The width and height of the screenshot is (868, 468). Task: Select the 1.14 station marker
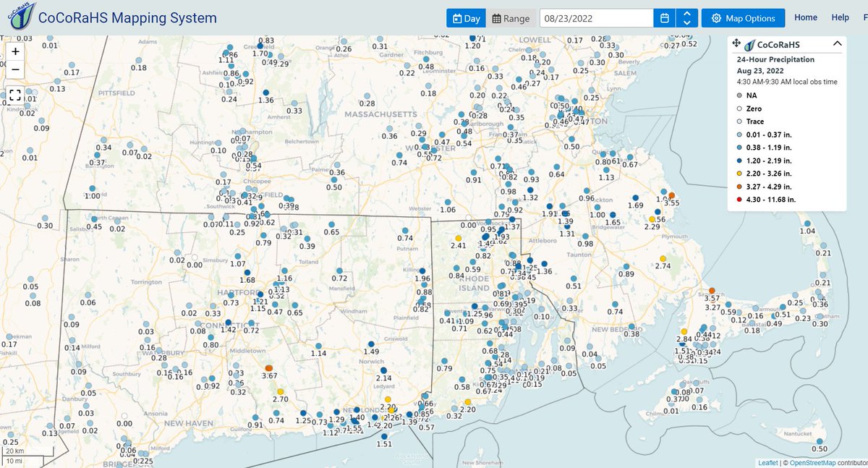[x=319, y=344]
